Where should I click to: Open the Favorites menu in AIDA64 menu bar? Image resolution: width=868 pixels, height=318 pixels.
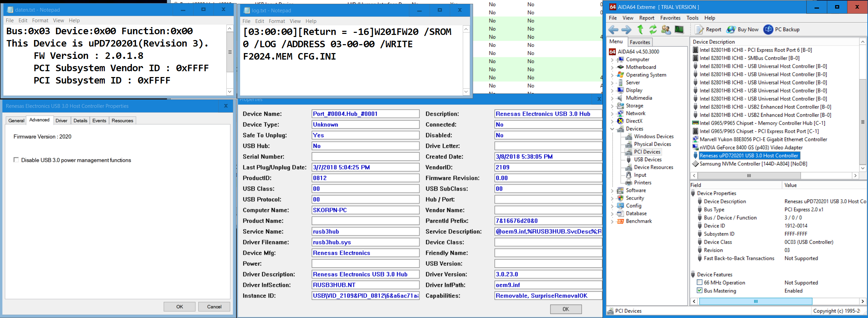[670, 18]
